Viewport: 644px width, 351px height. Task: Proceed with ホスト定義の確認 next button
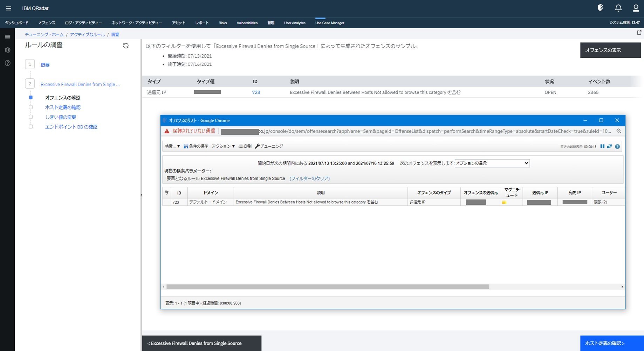point(612,343)
